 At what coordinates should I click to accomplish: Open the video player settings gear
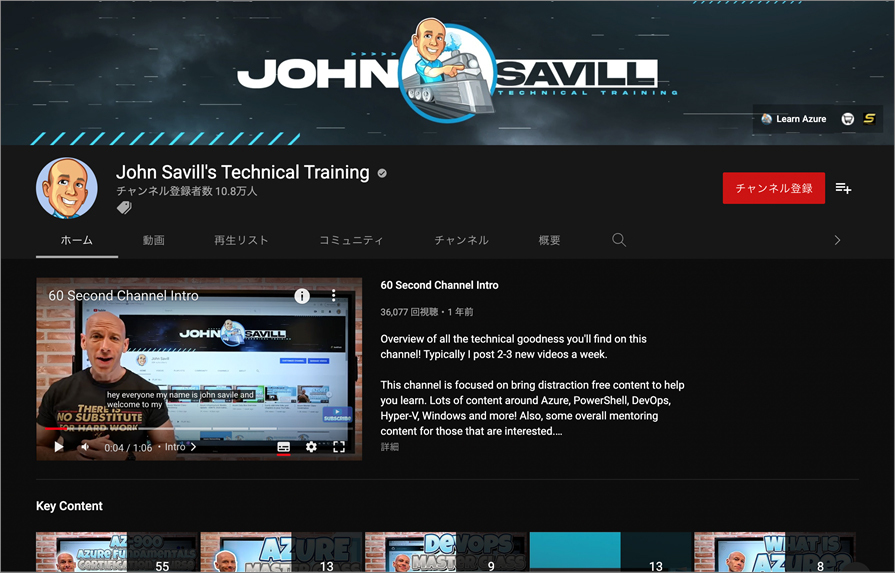point(311,447)
